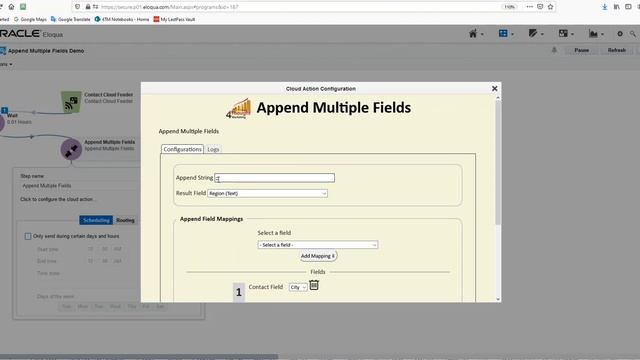Select the Routing tab in step panel
The width and height of the screenshot is (640, 360).
125,220
